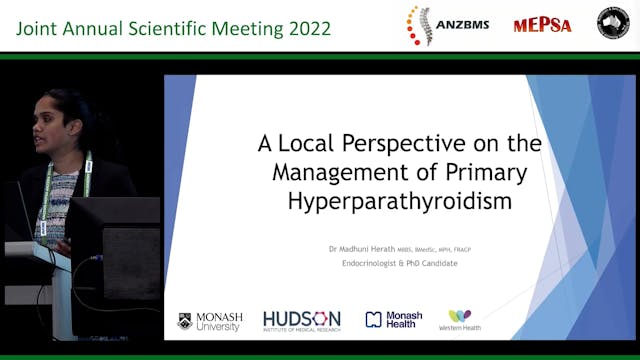Click the Western Health heart logo
Viewport: 640px width, 360px height.
point(460,320)
